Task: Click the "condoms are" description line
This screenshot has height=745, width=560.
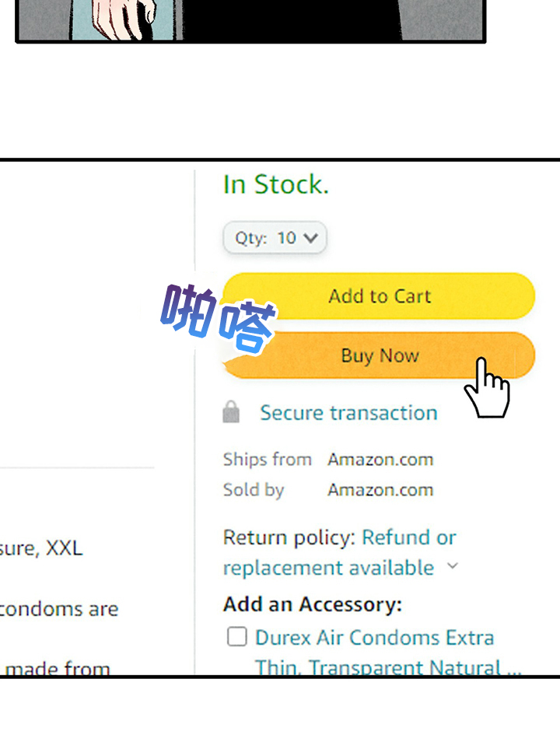Action: coord(59,609)
